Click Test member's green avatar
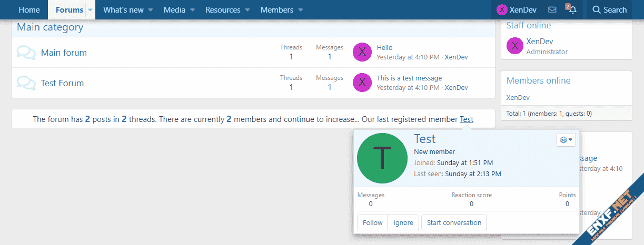 (382, 158)
